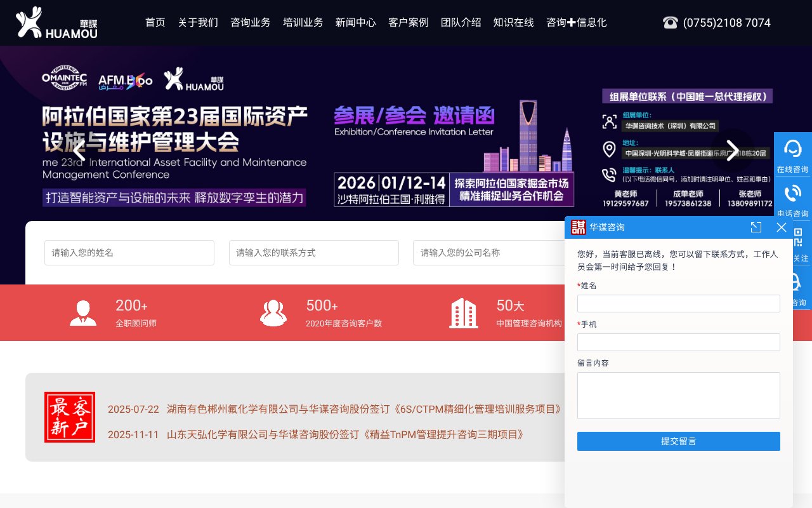
Task: Select the HUAMOU logo in the header
Action: [x=56, y=22]
